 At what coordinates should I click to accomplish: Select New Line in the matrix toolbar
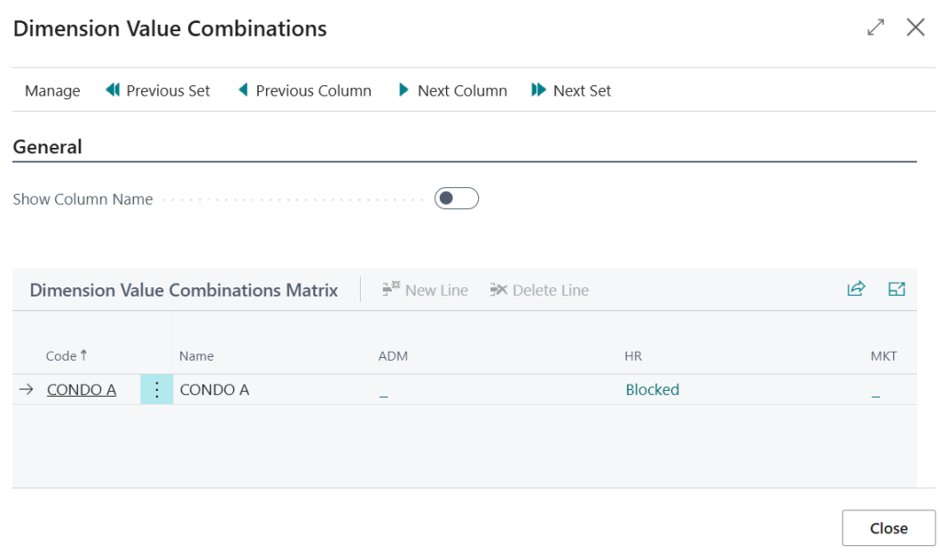tap(424, 289)
